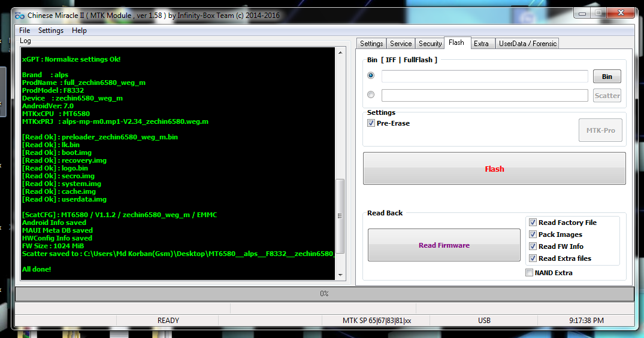Click the 'xGPT : Normalize settings Ok!' log line

pyautogui.click(x=71, y=59)
